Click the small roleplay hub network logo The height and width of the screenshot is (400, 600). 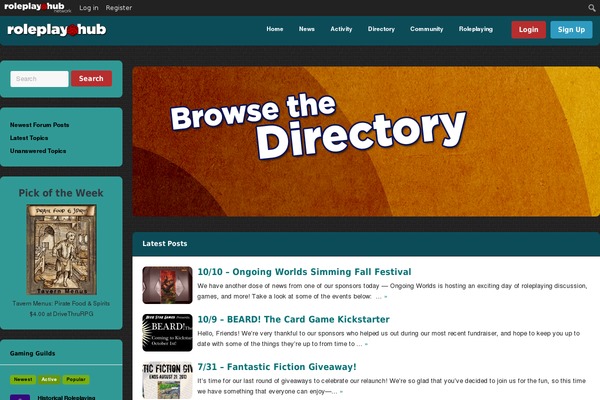click(x=38, y=7)
